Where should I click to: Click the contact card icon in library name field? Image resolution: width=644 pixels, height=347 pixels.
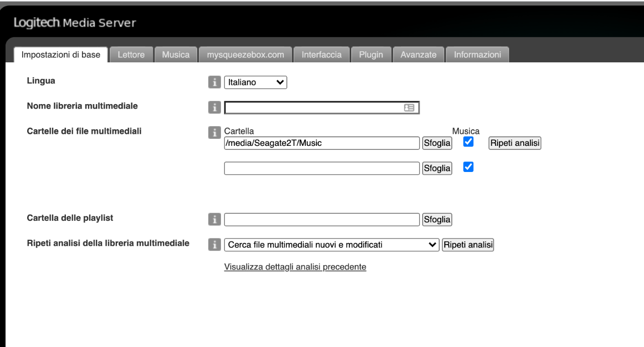coord(409,108)
